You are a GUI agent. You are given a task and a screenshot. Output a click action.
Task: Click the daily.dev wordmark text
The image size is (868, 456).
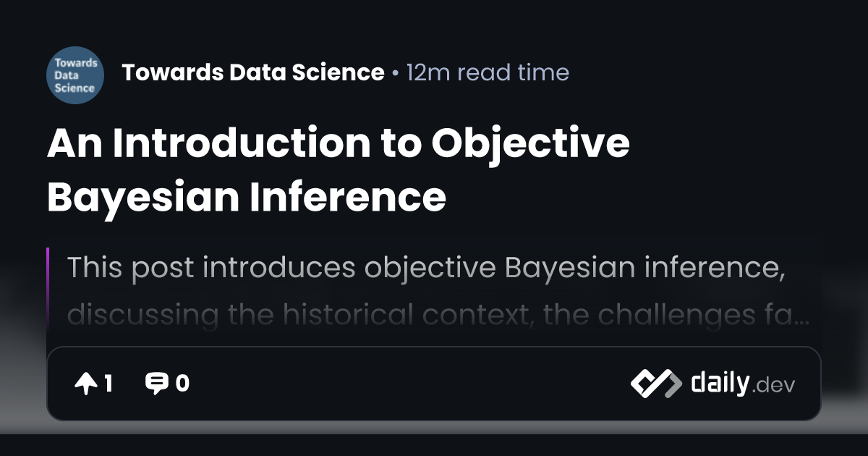743,384
